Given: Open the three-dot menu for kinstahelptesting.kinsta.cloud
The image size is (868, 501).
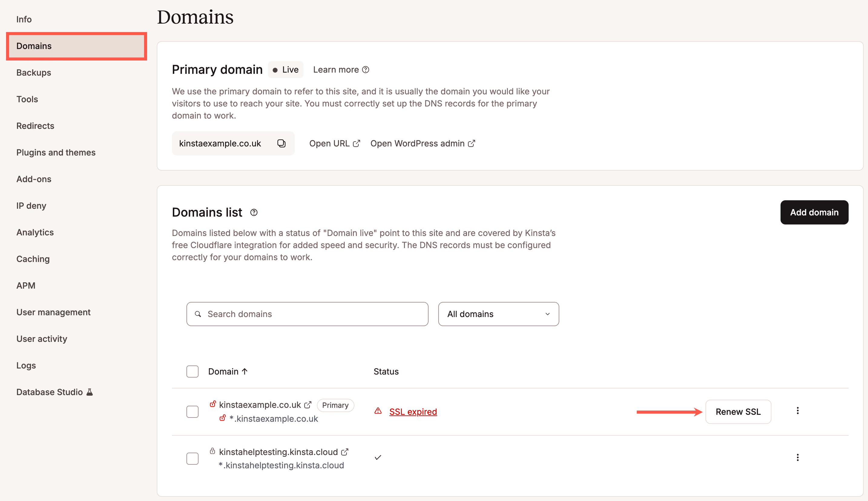Looking at the screenshot, I should click(x=798, y=457).
